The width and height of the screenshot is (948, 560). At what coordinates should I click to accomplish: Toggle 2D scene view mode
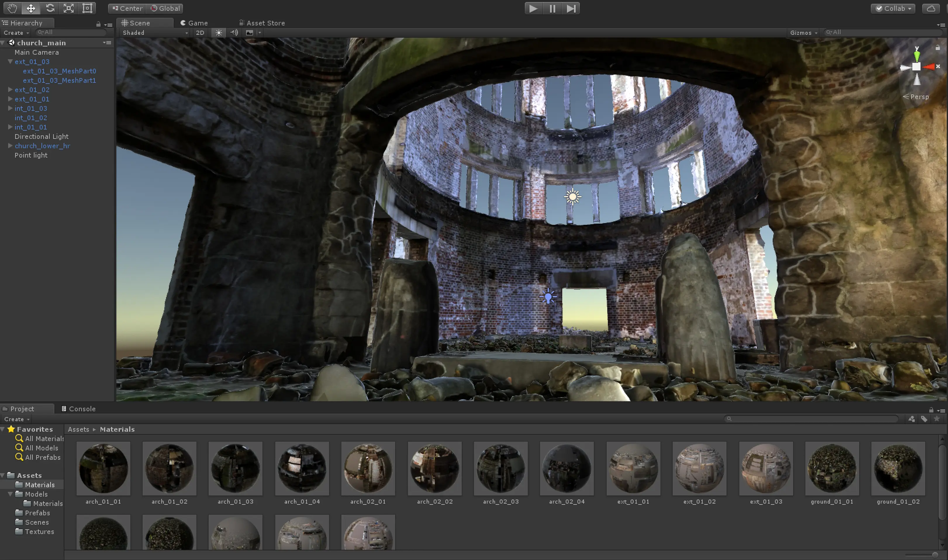click(x=200, y=33)
